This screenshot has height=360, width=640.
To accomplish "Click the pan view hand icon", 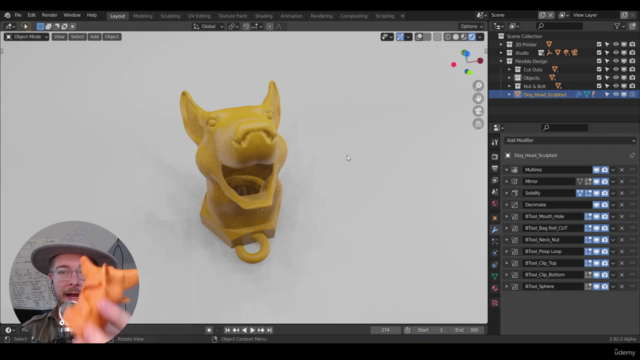I will pos(478,98).
